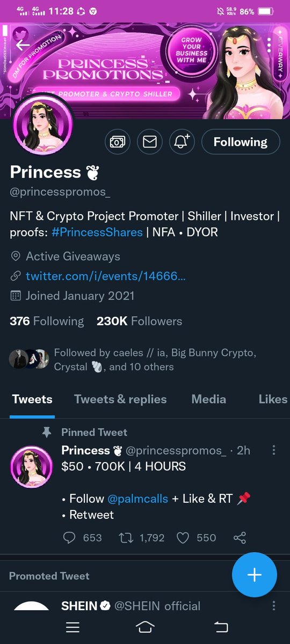Image resolution: width=290 pixels, height=644 pixels.
Task: Open the #PrincessShares hashtag
Action: point(97,232)
